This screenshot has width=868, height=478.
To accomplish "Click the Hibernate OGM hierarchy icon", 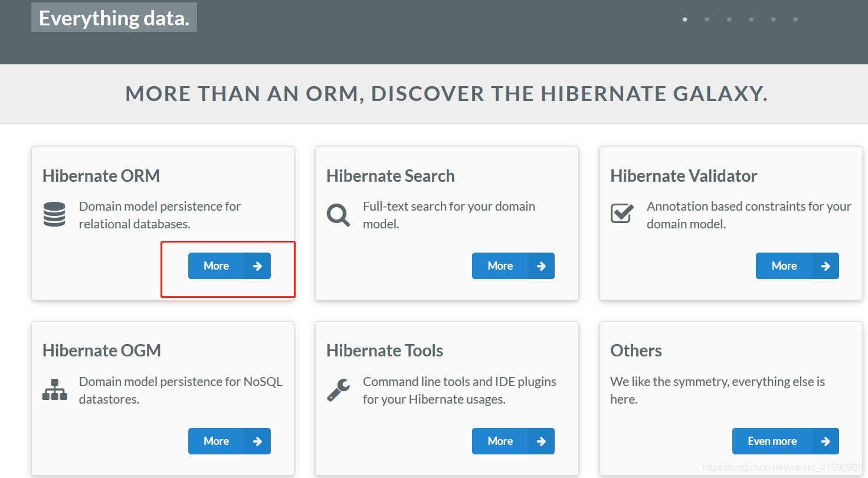I will point(55,389).
